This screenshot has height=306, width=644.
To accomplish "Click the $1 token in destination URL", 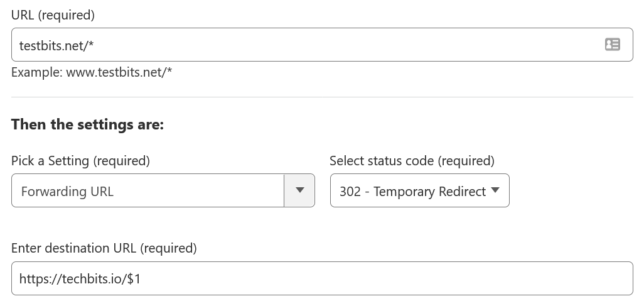I will pyautogui.click(x=134, y=279).
